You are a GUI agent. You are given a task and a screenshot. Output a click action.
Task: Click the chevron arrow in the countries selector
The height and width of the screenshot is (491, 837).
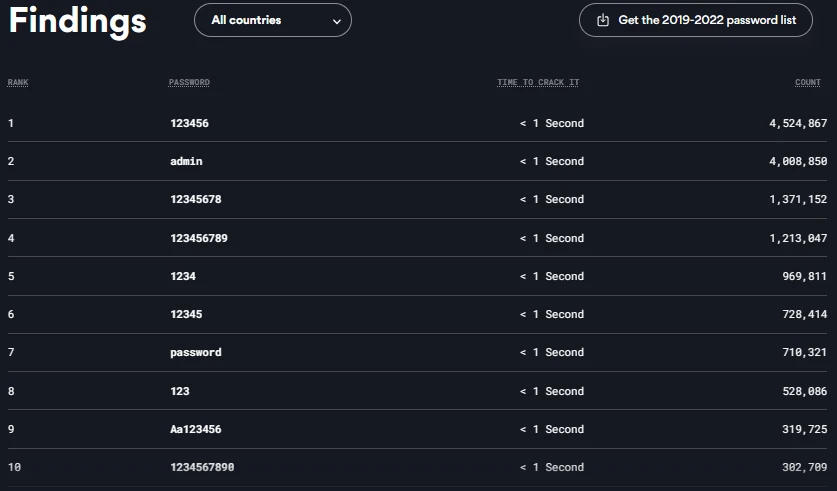point(337,21)
